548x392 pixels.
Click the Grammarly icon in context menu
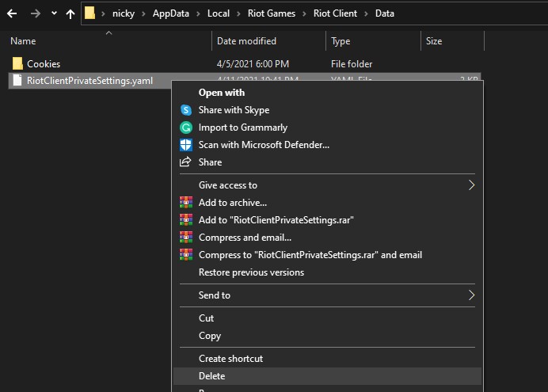pyautogui.click(x=186, y=127)
